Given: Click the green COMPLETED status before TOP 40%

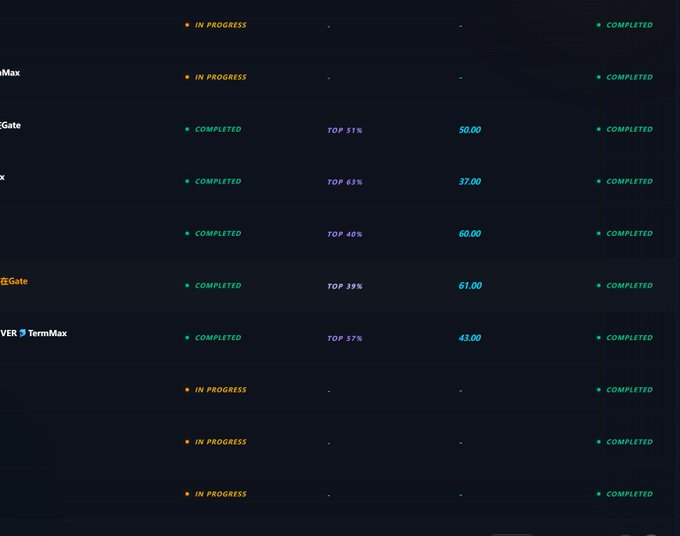Looking at the screenshot, I should click(x=213, y=233).
